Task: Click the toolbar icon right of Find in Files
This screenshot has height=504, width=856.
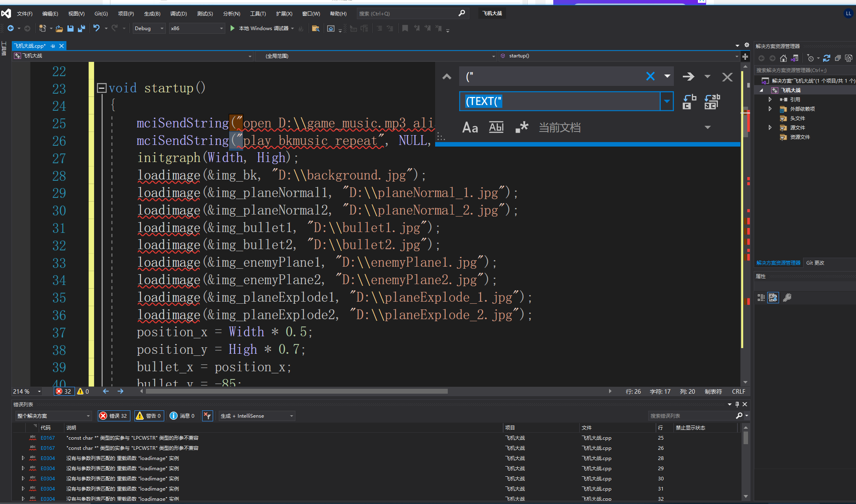Action: point(331,28)
